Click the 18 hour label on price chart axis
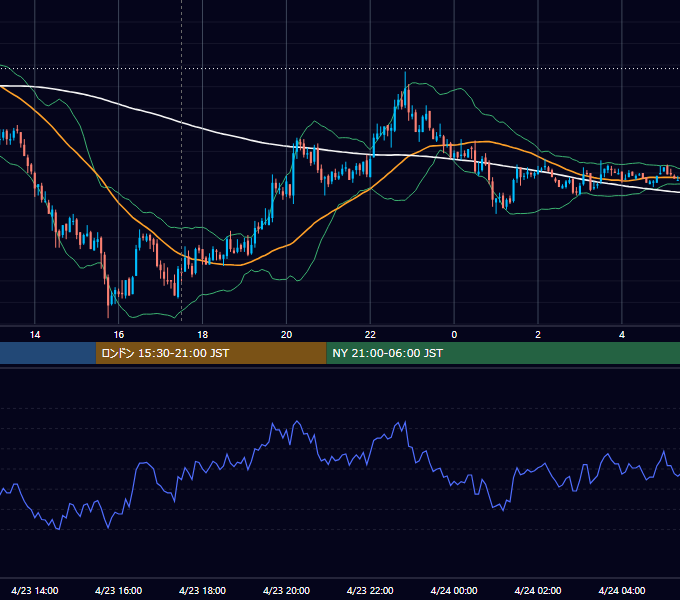 tap(203, 335)
